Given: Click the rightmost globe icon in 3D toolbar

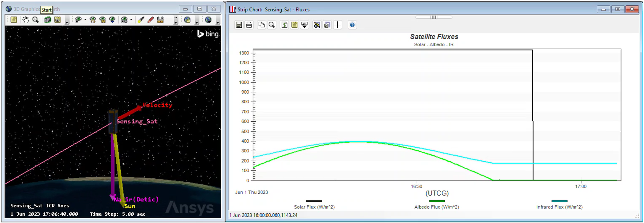Looking at the screenshot, I should click(x=208, y=20).
